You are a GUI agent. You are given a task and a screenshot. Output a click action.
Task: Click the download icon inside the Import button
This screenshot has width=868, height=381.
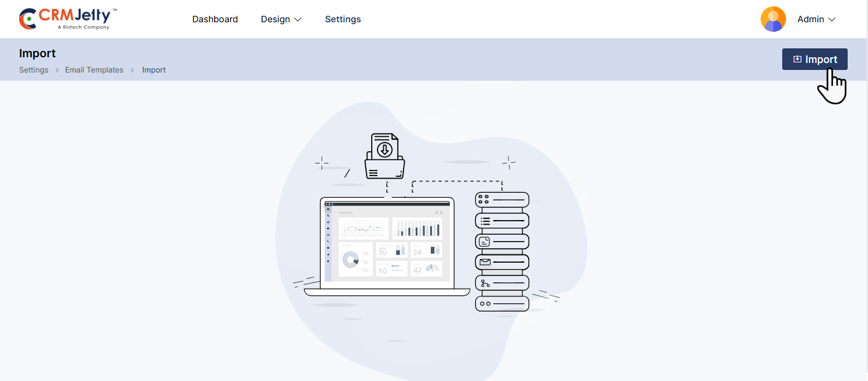(797, 59)
